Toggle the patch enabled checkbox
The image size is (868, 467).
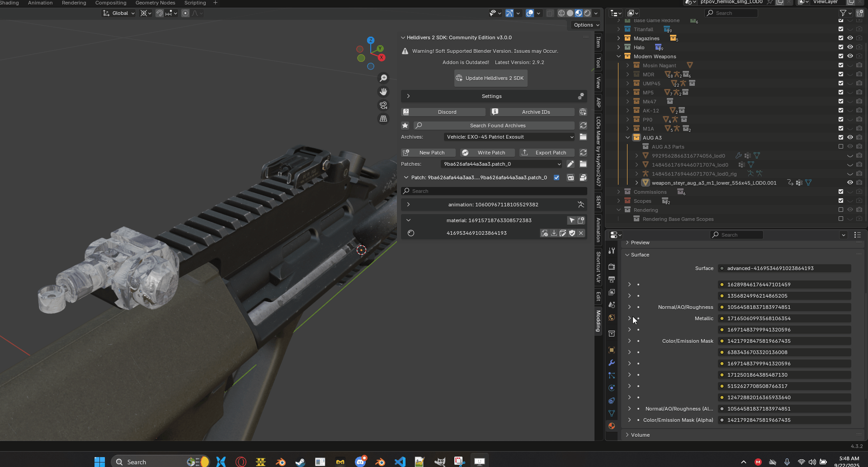click(x=557, y=177)
